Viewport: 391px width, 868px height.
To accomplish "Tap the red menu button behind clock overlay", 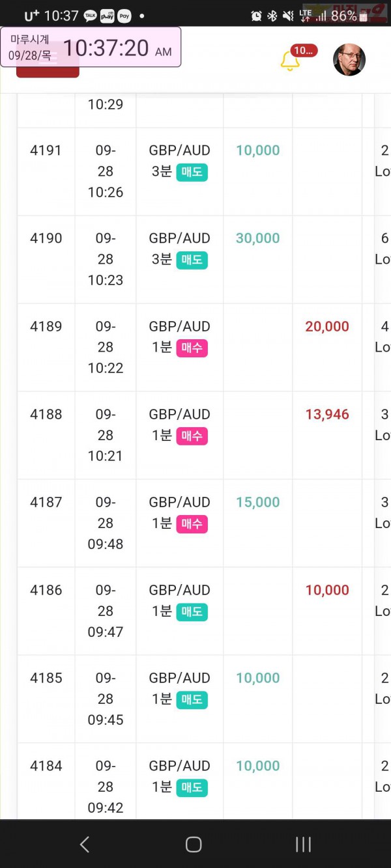I will pyautogui.click(x=48, y=72).
